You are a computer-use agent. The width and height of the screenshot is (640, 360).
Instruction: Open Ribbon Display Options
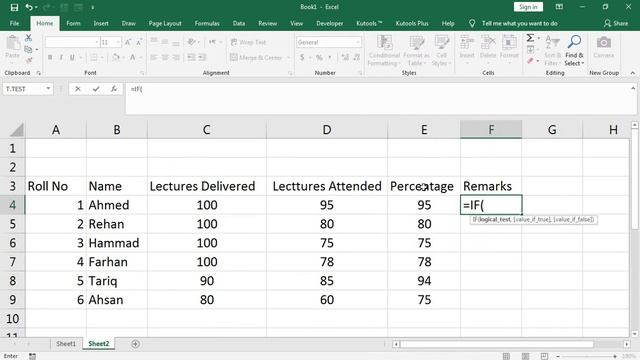(x=559, y=7)
